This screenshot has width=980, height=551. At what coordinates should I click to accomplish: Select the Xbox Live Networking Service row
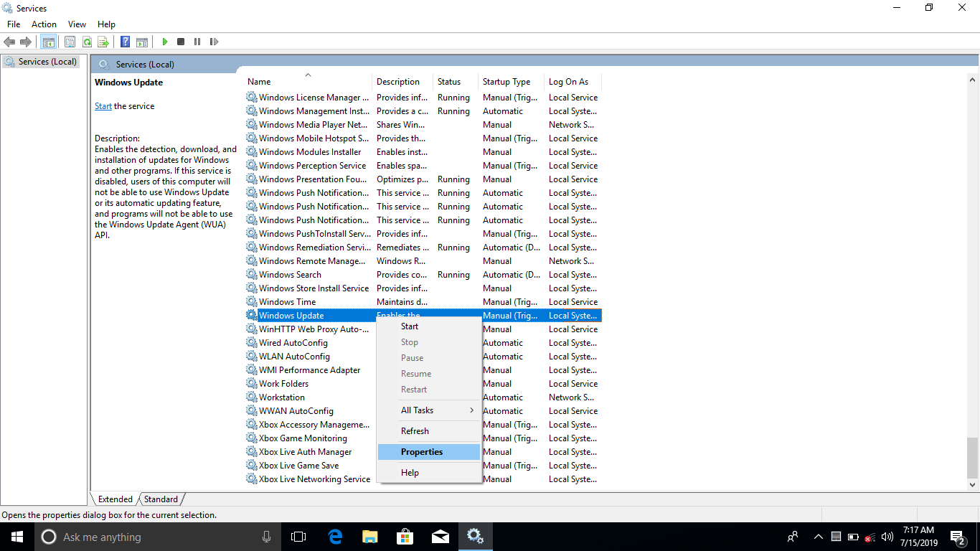click(423, 479)
